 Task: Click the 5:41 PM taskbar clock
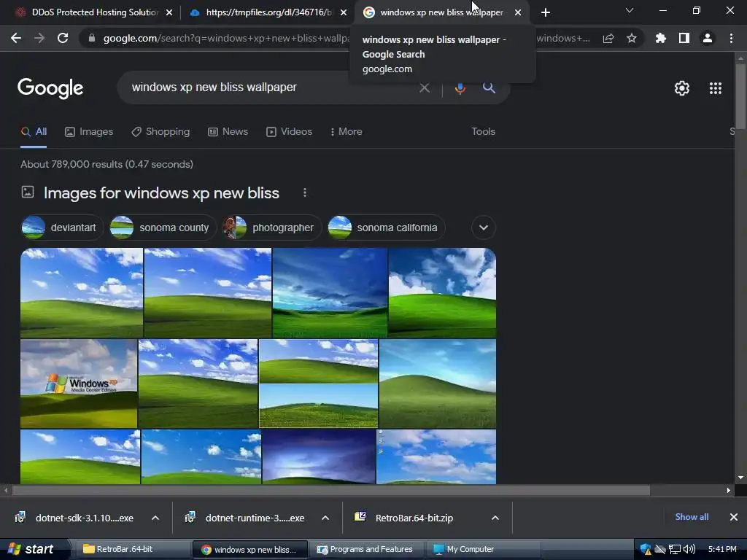tap(722, 549)
